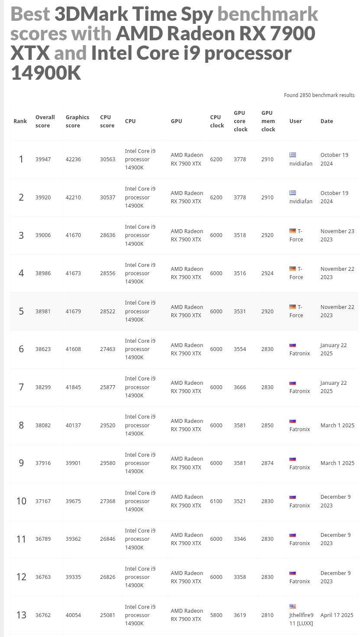Click the Russian flag in rank 6 row

click(x=293, y=345)
